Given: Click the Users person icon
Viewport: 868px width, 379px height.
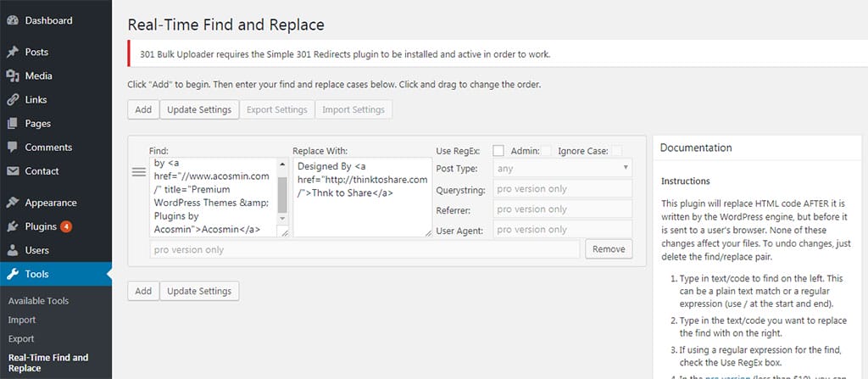Looking at the screenshot, I should [13, 251].
